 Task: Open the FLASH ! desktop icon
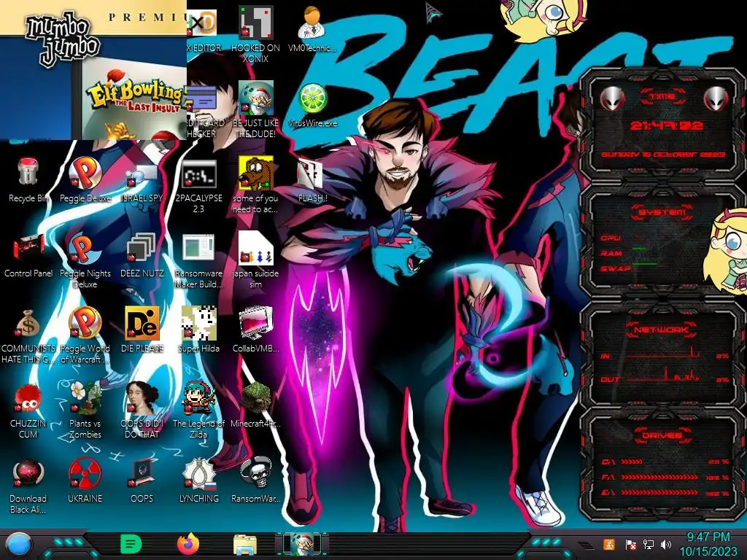pos(312,181)
